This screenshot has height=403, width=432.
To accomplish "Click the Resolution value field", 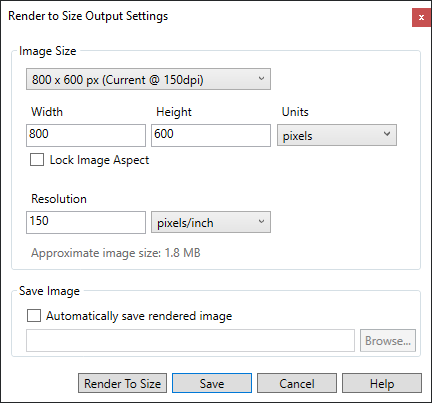I will (86, 222).
